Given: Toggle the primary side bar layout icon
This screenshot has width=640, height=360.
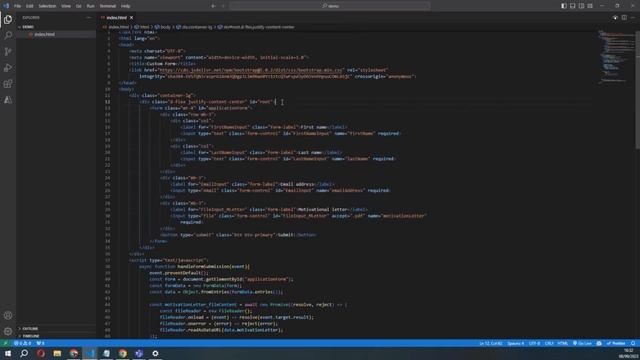Looking at the screenshot, I should click(x=564, y=6).
